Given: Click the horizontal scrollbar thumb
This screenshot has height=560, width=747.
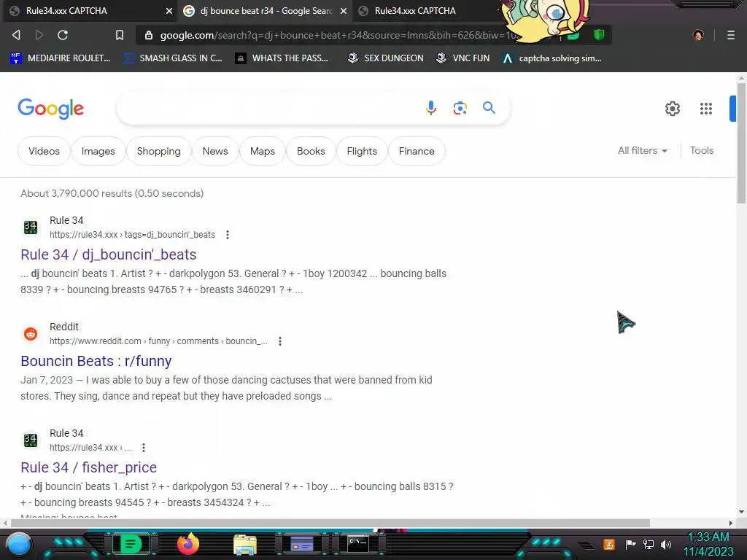Looking at the screenshot, I should click(330, 523).
